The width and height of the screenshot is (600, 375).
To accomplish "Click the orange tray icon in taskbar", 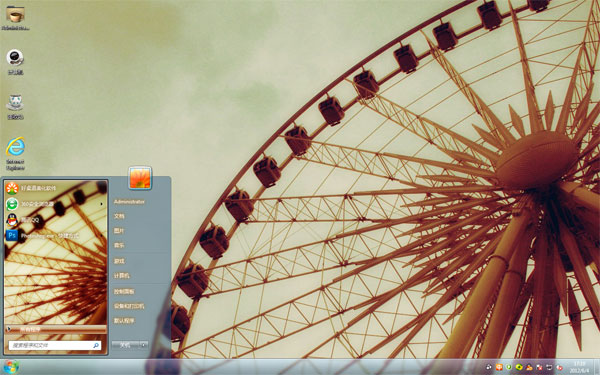I will pos(499,367).
